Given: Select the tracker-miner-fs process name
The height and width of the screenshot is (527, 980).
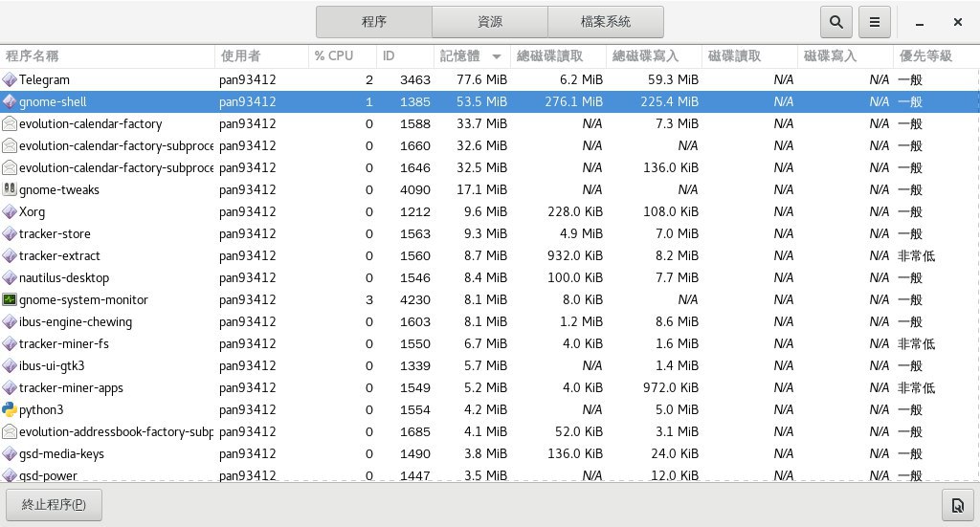Looking at the screenshot, I should tap(64, 343).
